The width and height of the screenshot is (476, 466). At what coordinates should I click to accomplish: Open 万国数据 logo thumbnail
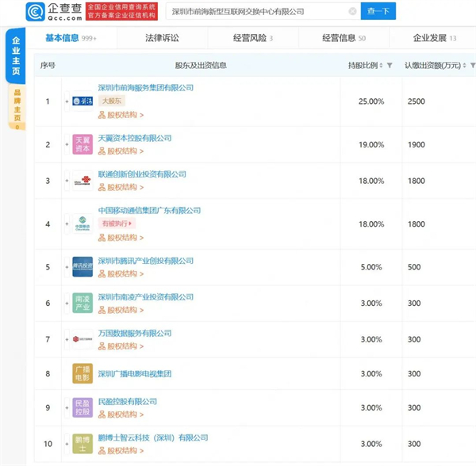click(x=83, y=339)
